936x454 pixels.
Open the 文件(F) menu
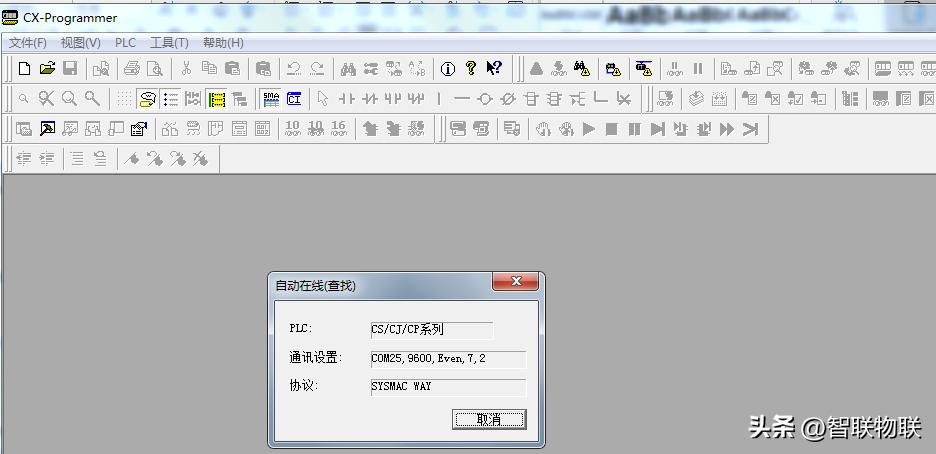[x=28, y=43]
